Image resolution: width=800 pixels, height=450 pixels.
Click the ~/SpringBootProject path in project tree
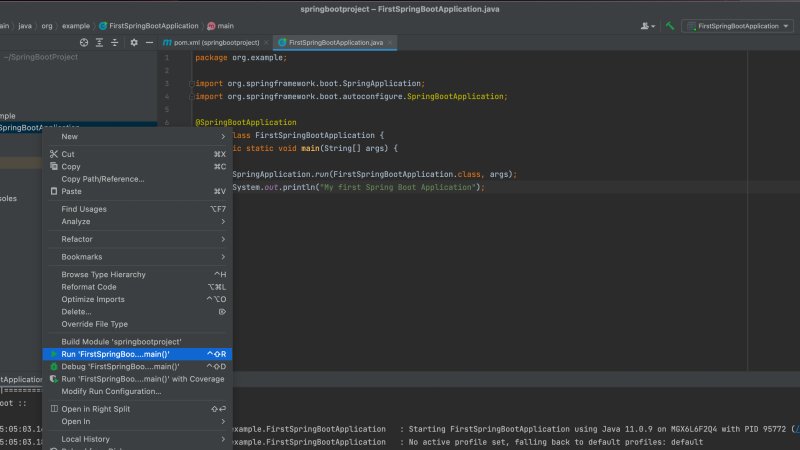click(41, 57)
